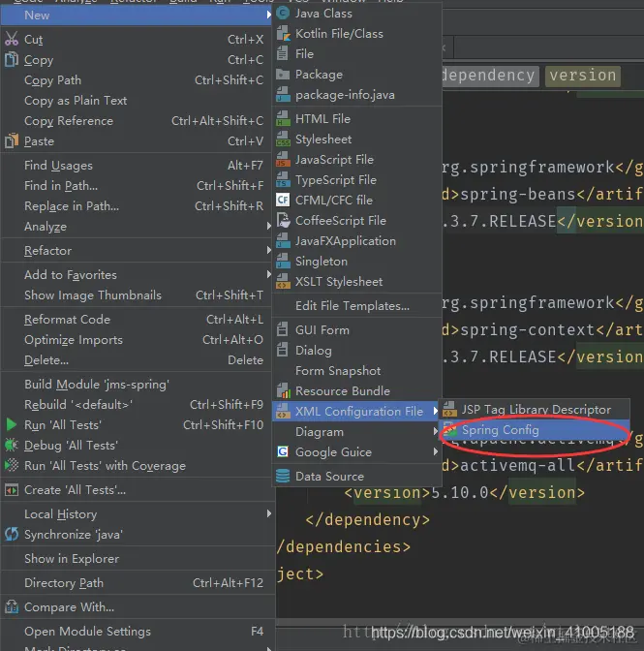Choose Find in Path...
This screenshot has height=651, width=644.
[137, 186]
